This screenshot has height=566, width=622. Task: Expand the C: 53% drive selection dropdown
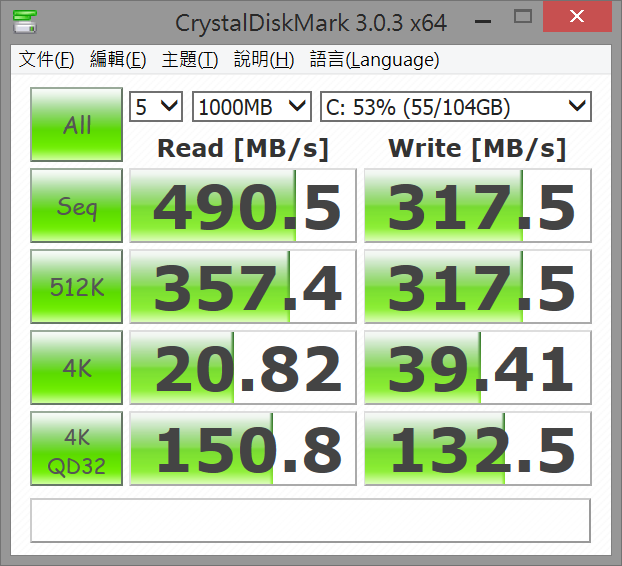(x=456, y=107)
